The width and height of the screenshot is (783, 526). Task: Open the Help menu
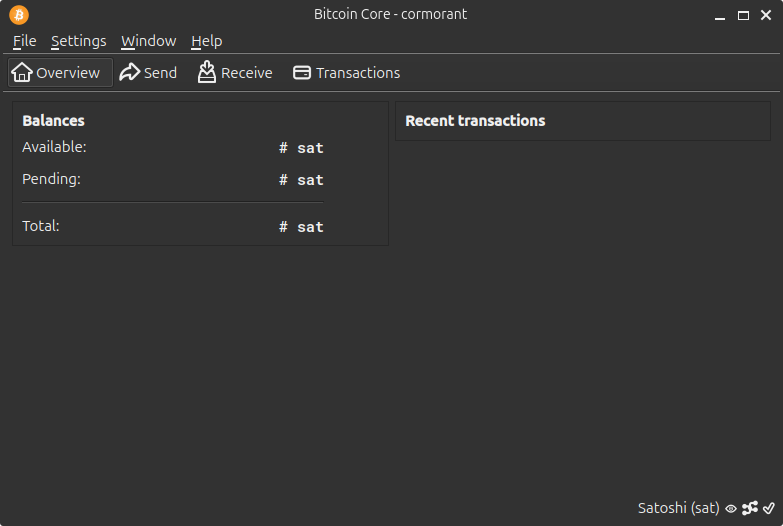coord(207,41)
